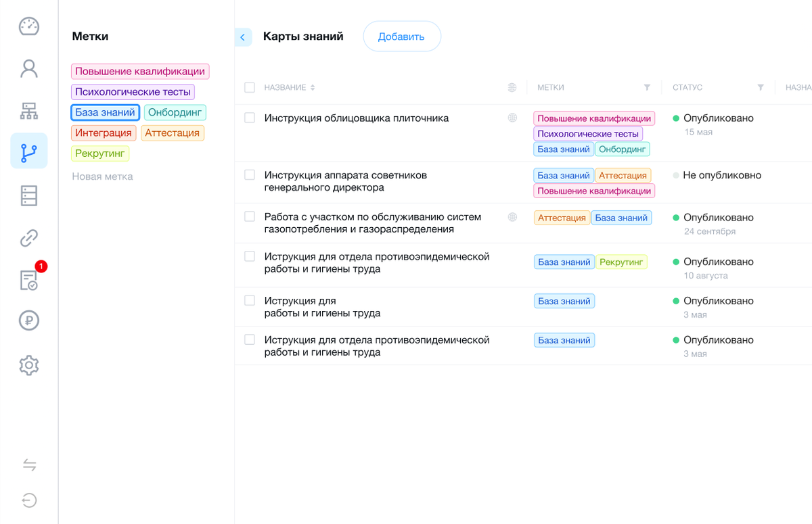Check Работа с участком по обслуживанию row
The height and width of the screenshot is (524, 812).
coord(250,216)
